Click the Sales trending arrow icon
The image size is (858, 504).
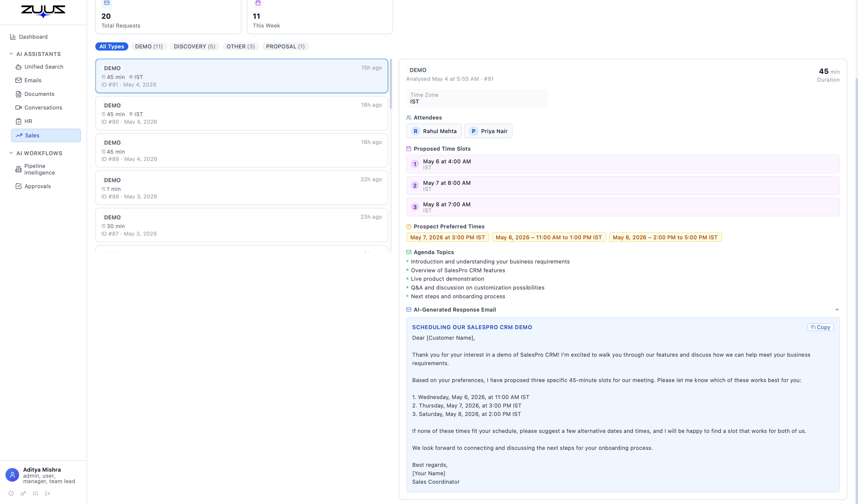click(19, 136)
